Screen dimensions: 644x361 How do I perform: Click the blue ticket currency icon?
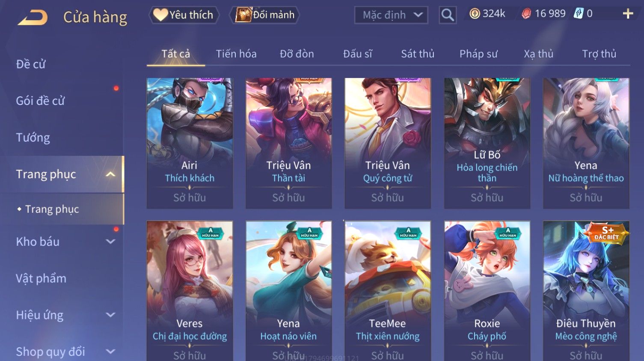(x=578, y=14)
